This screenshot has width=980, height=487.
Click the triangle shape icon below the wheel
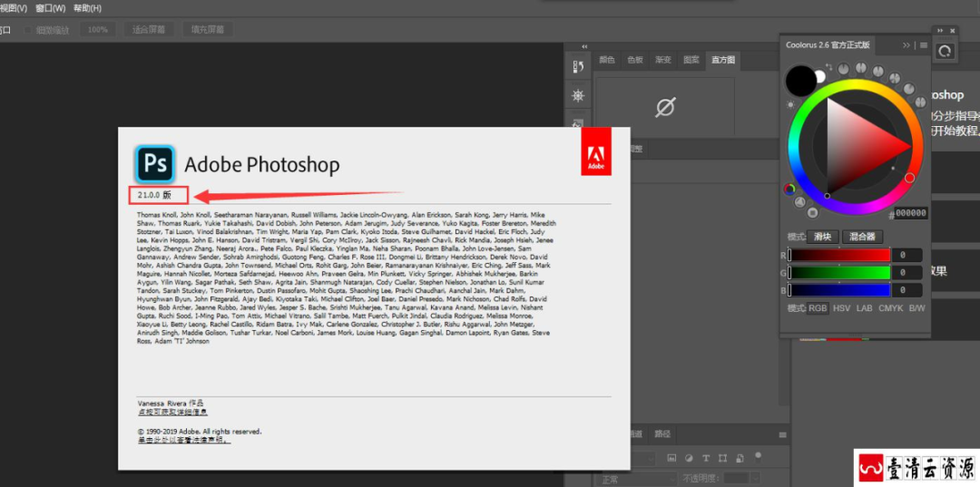click(800, 201)
